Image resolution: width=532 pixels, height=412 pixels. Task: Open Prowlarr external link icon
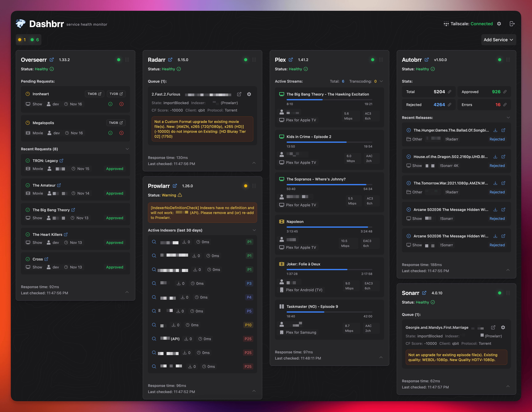click(175, 186)
